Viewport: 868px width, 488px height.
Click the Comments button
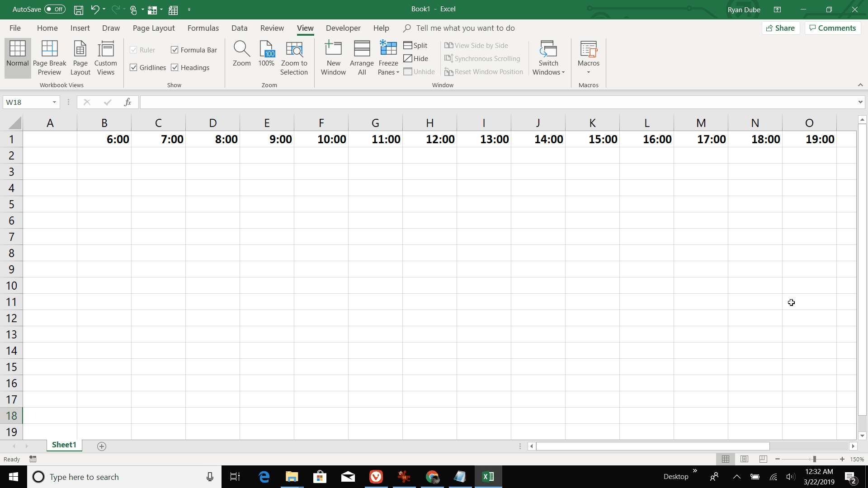[833, 28]
